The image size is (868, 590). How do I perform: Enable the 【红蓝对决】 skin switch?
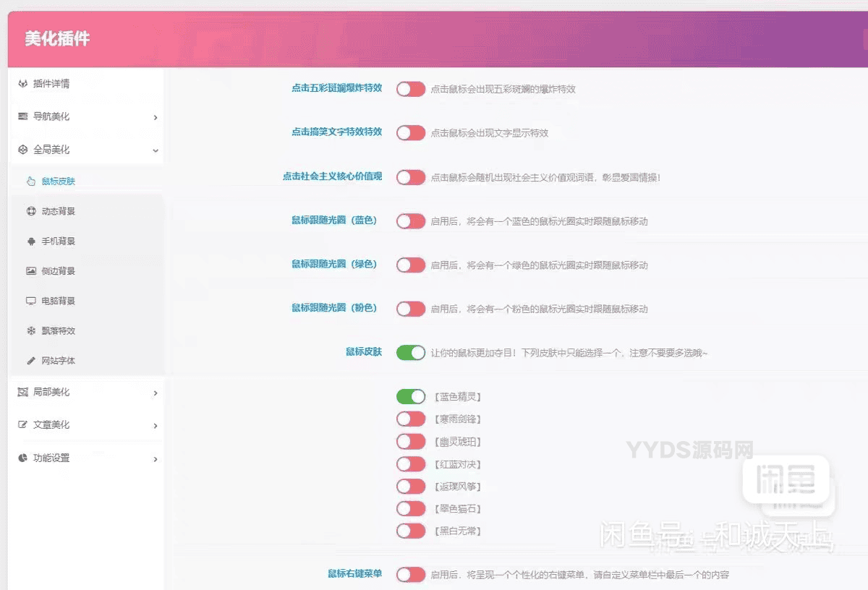pyautogui.click(x=411, y=463)
